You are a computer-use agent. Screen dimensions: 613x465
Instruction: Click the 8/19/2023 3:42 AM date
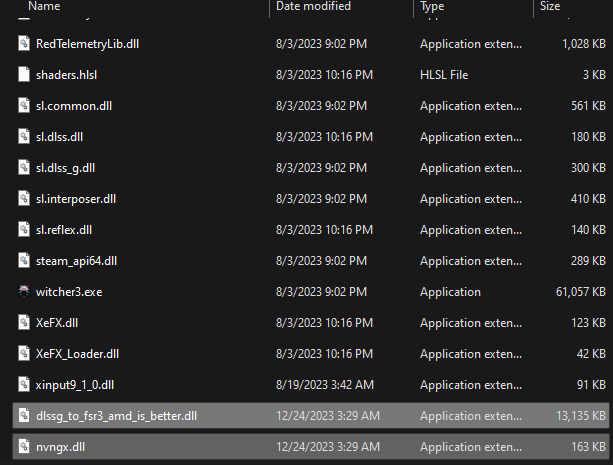(324, 385)
